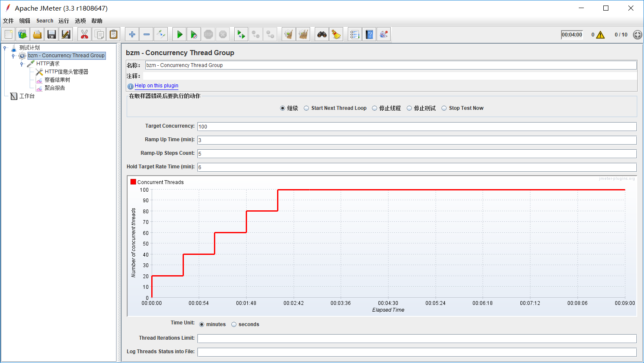Click the red Concurrent Threads legend swatch

[x=133, y=182]
